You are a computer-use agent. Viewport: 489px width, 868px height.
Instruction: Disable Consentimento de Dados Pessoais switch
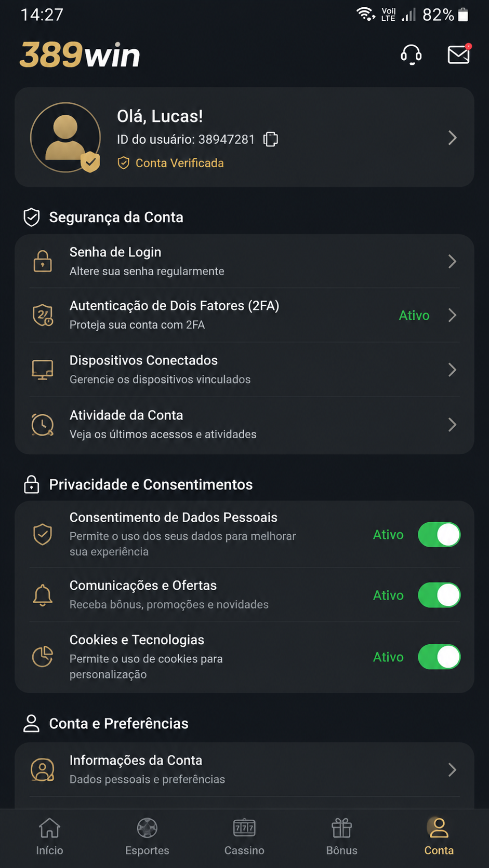click(439, 535)
